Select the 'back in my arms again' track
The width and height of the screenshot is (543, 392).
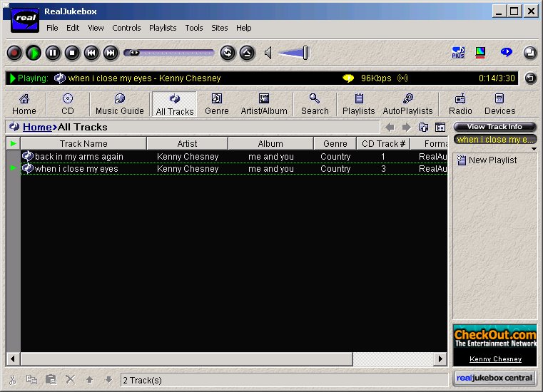click(79, 157)
